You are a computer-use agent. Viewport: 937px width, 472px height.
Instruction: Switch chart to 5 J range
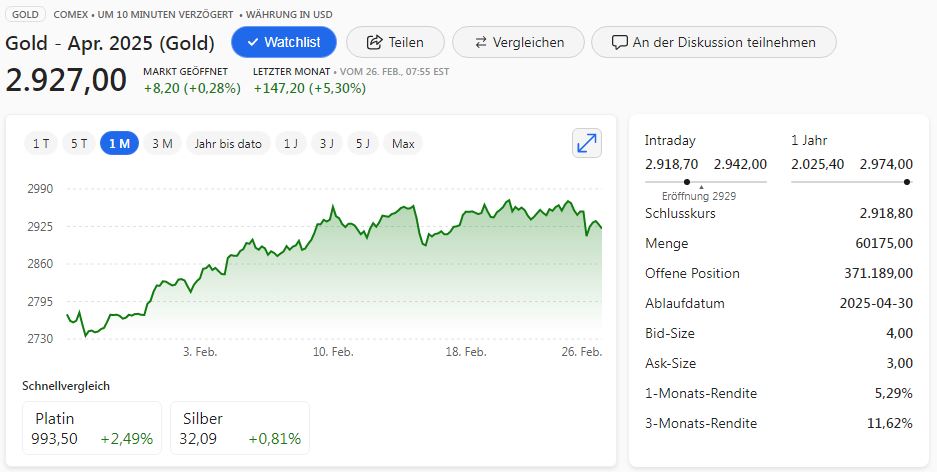[362, 143]
